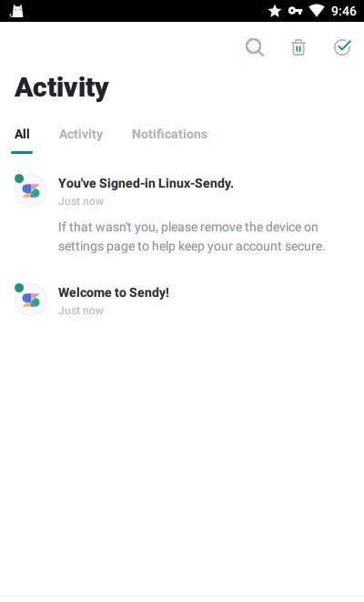Mark all as read checkmark icon

(342, 47)
